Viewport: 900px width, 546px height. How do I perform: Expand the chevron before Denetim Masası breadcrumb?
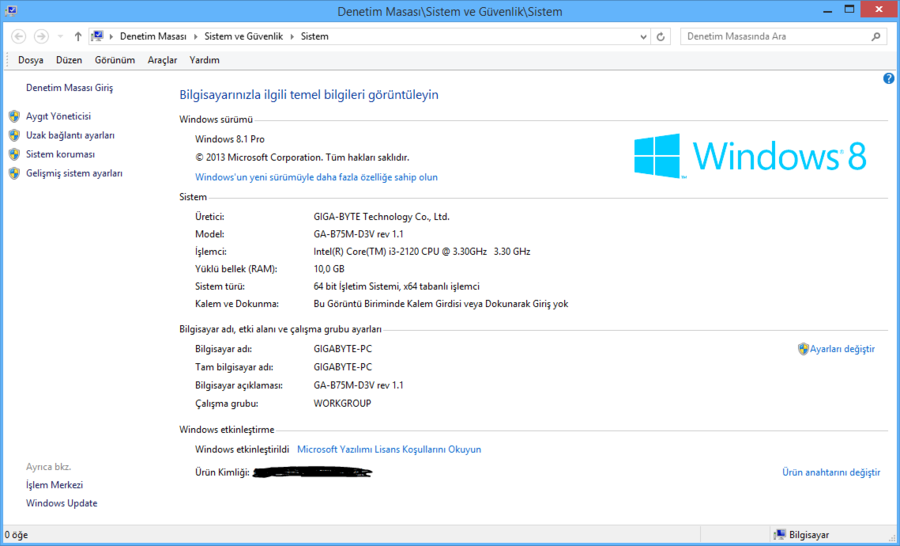(111, 37)
